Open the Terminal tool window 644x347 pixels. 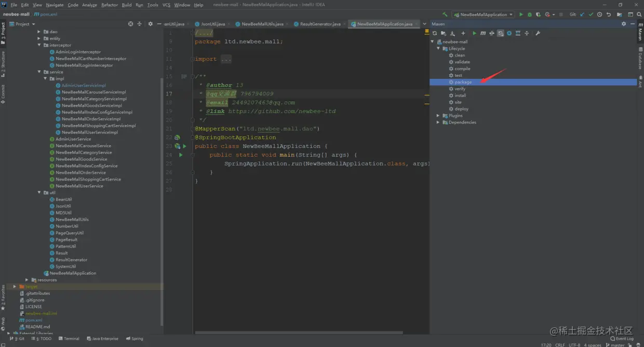(x=68, y=339)
